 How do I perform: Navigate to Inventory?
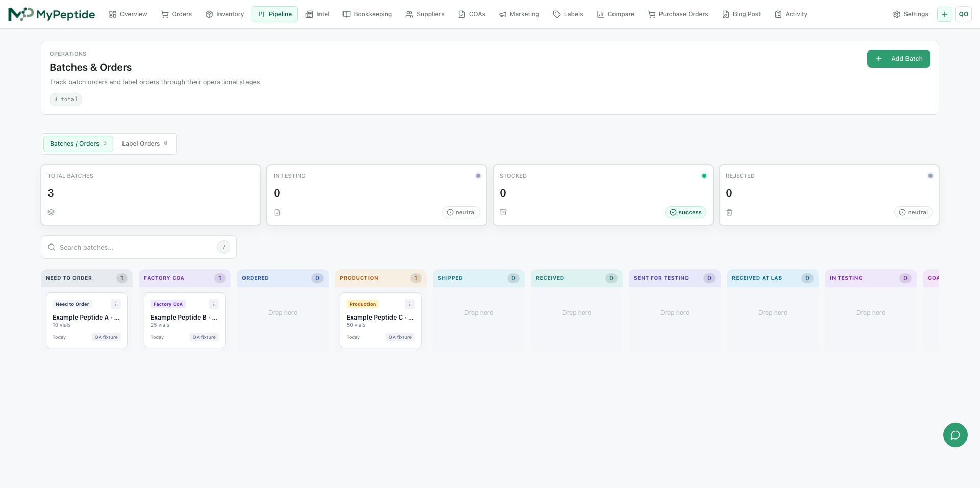point(225,14)
